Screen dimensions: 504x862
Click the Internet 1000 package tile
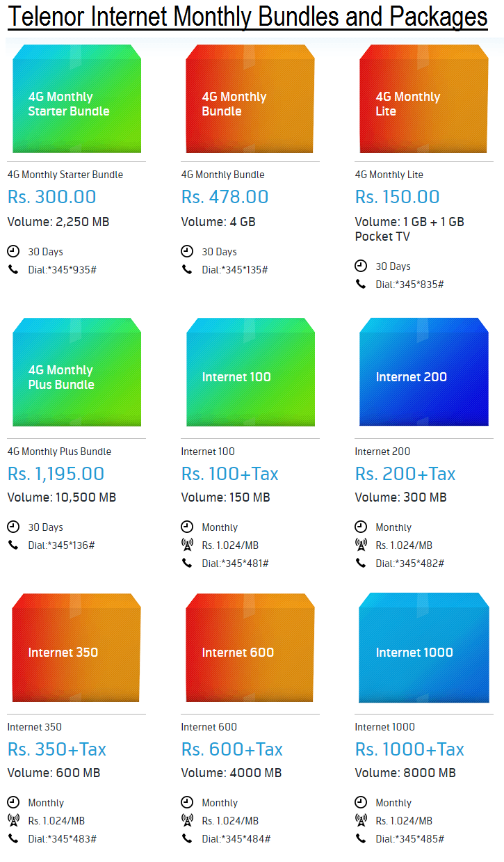pos(424,648)
